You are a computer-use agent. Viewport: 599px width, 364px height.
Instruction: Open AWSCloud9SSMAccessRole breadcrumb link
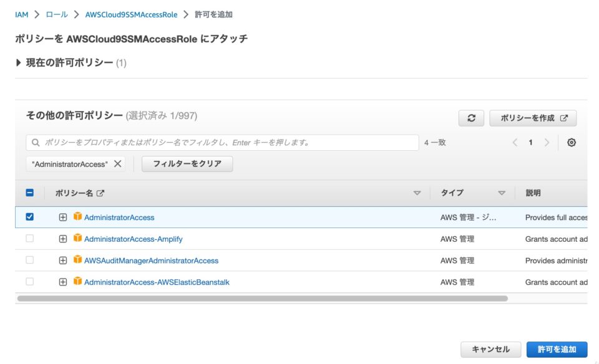[131, 15]
